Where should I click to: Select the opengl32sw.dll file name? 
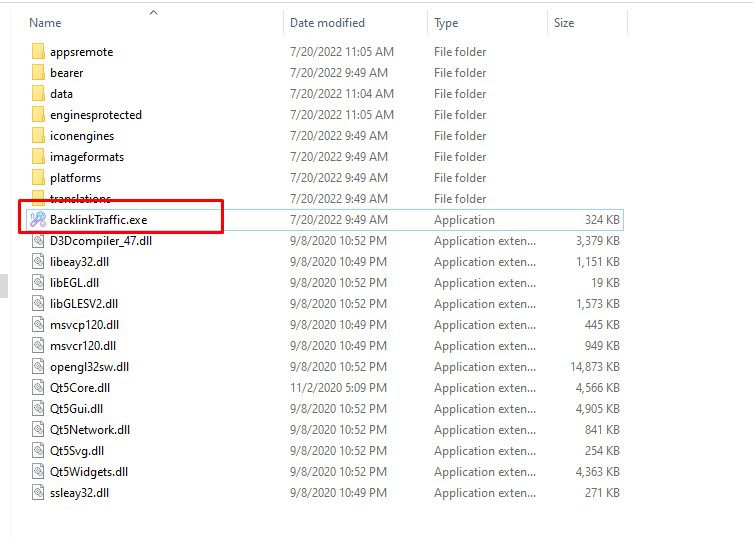click(90, 367)
